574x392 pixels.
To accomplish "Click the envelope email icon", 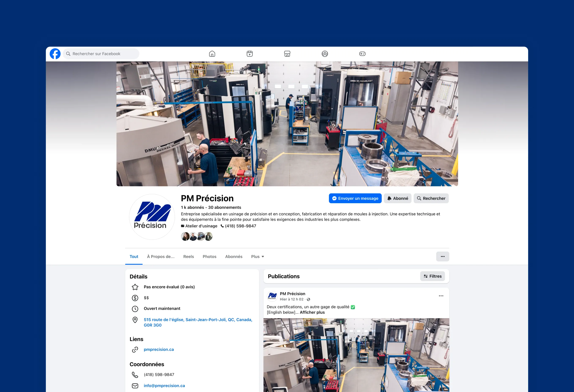I will tap(135, 386).
